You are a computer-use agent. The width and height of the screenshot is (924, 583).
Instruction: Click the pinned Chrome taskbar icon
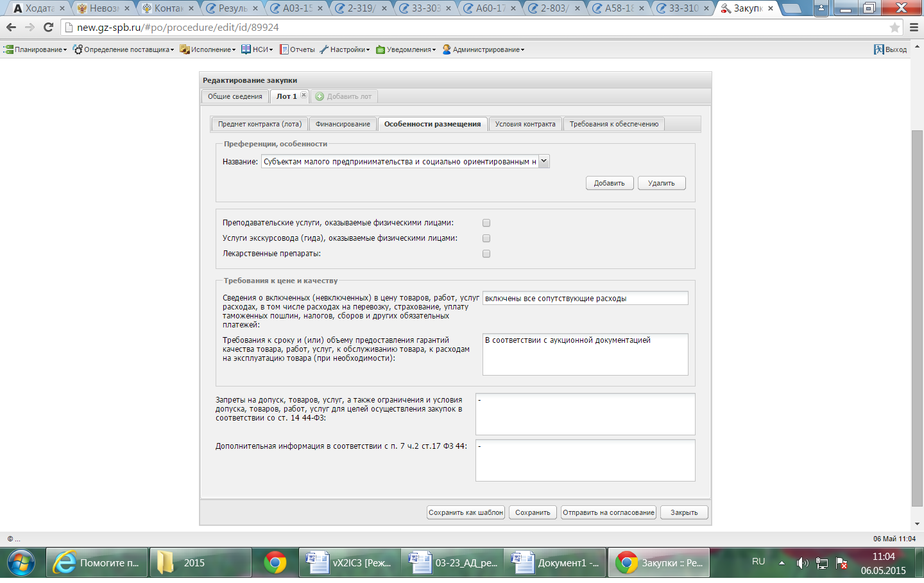275,563
